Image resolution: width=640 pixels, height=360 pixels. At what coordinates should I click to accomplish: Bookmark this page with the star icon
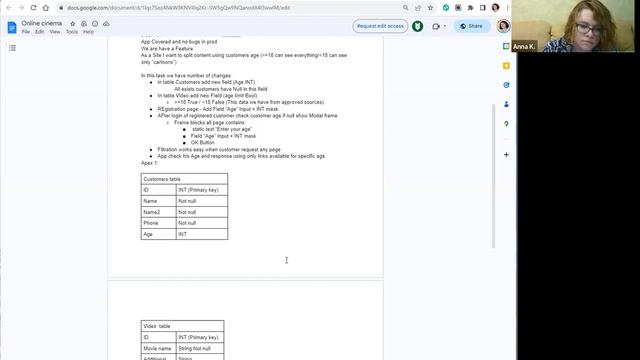coord(430,8)
